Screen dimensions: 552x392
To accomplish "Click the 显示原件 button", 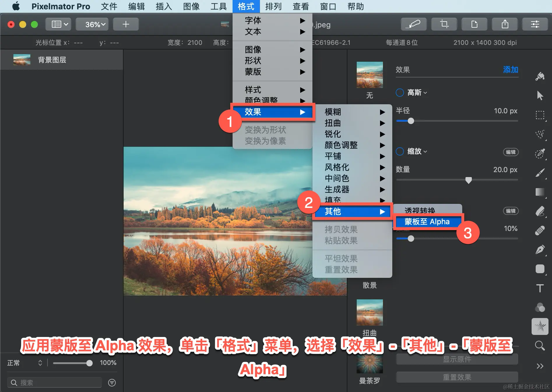I will pos(457,359).
